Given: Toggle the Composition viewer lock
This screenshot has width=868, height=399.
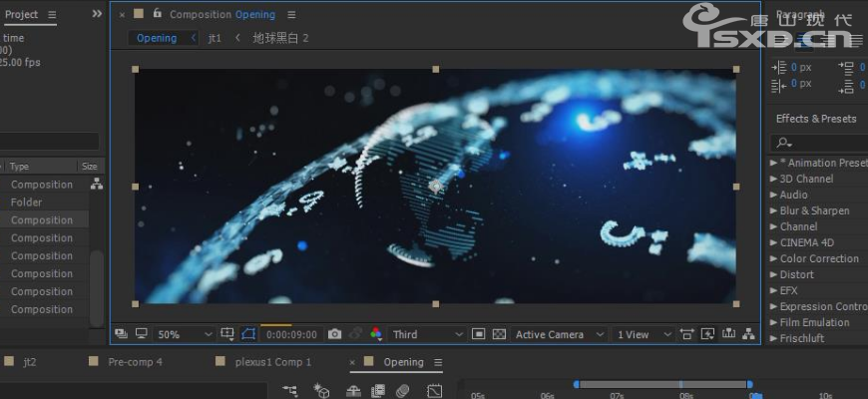Looking at the screenshot, I should [158, 13].
